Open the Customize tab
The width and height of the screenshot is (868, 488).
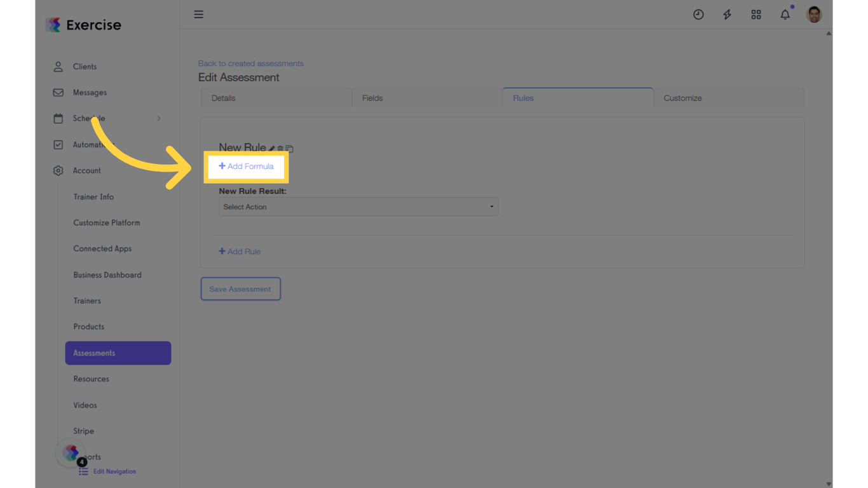point(682,98)
